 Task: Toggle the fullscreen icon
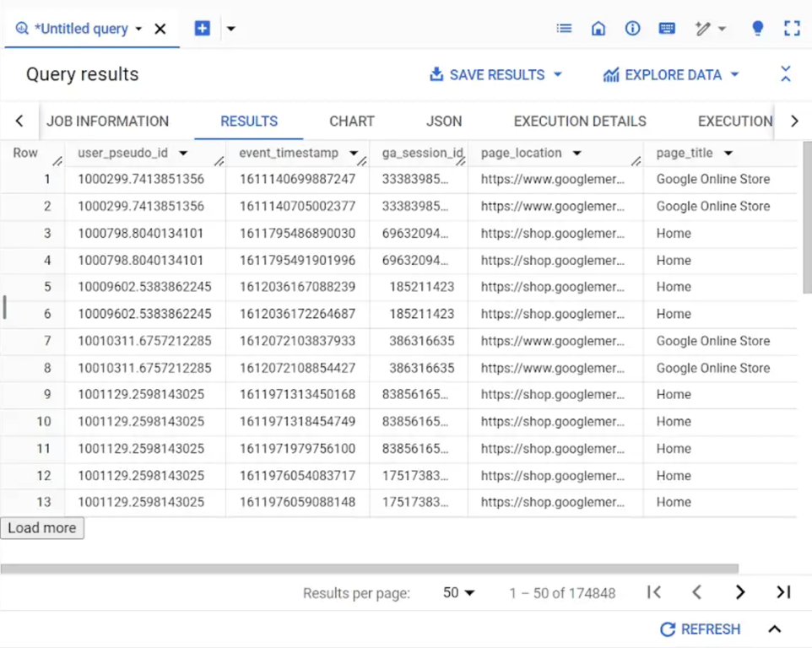pos(792,28)
